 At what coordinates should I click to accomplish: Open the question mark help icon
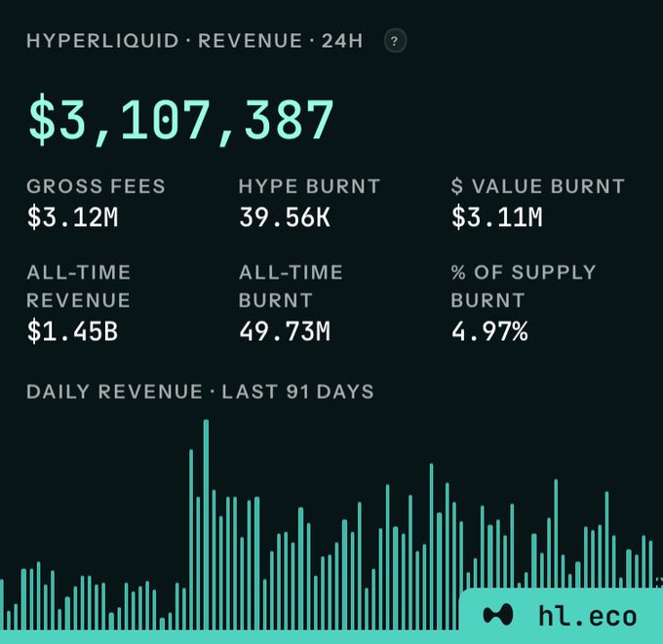pos(395,41)
